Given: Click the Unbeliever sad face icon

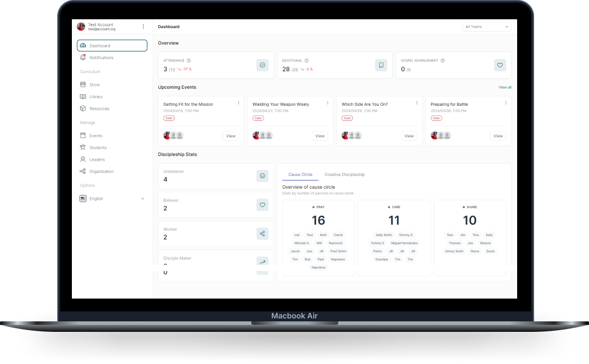Looking at the screenshot, I should [x=262, y=176].
